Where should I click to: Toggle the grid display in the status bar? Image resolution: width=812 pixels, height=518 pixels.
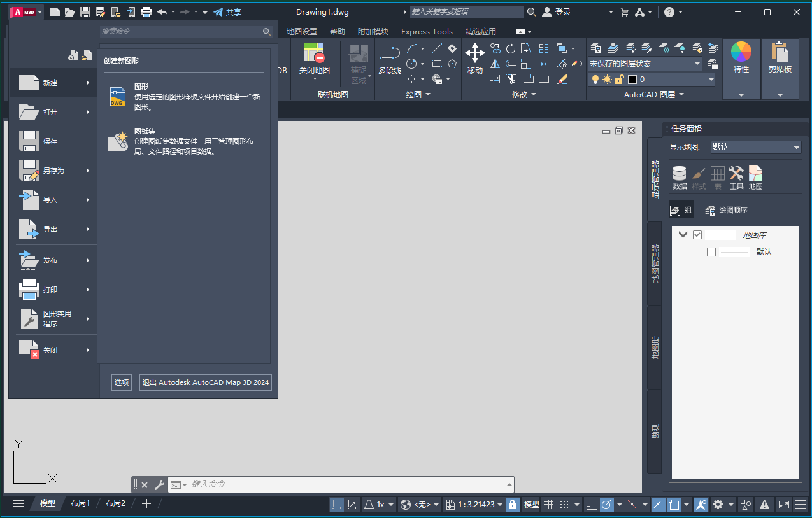548,503
